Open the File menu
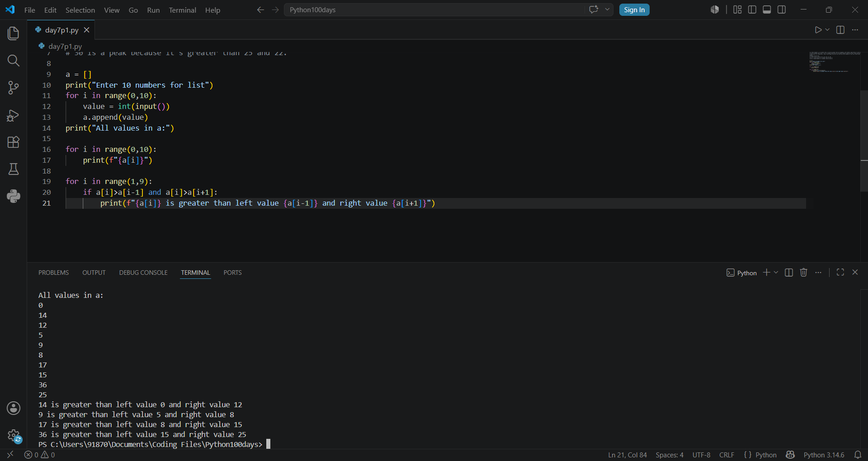 click(x=30, y=10)
